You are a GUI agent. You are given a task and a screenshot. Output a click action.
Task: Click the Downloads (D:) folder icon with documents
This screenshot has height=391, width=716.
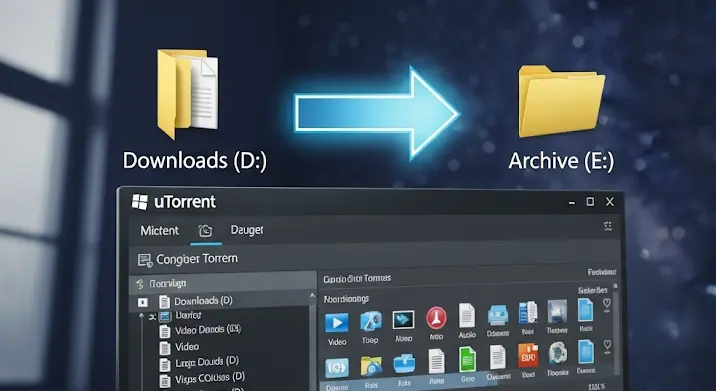pyautogui.click(x=187, y=94)
